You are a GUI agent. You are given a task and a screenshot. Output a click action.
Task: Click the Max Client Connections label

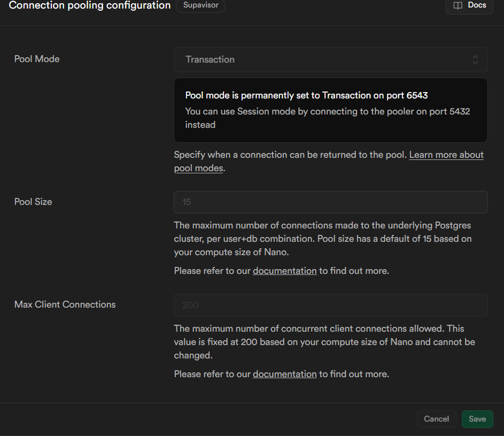coord(65,304)
